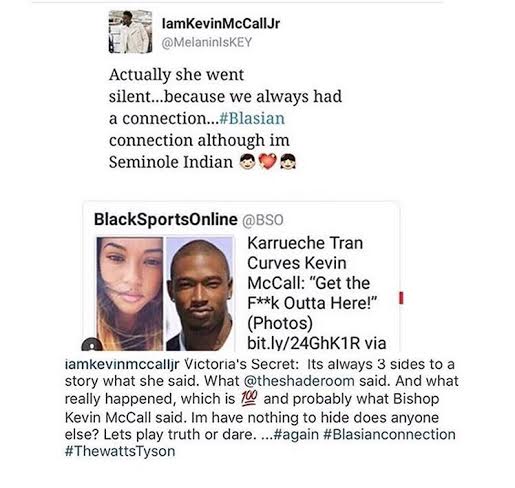View the man's photo in quoted tweet
The image size is (515, 488).
(199, 294)
